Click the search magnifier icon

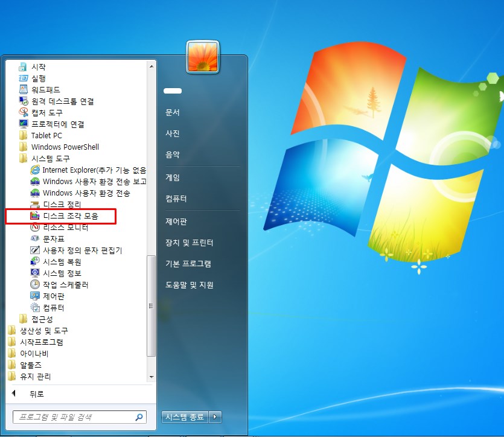(x=139, y=417)
